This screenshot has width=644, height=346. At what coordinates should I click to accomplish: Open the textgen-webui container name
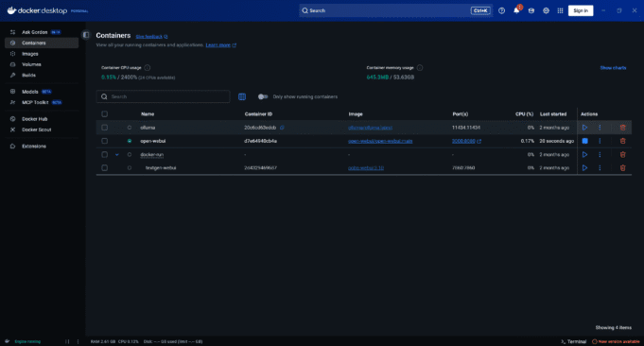(x=161, y=168)
